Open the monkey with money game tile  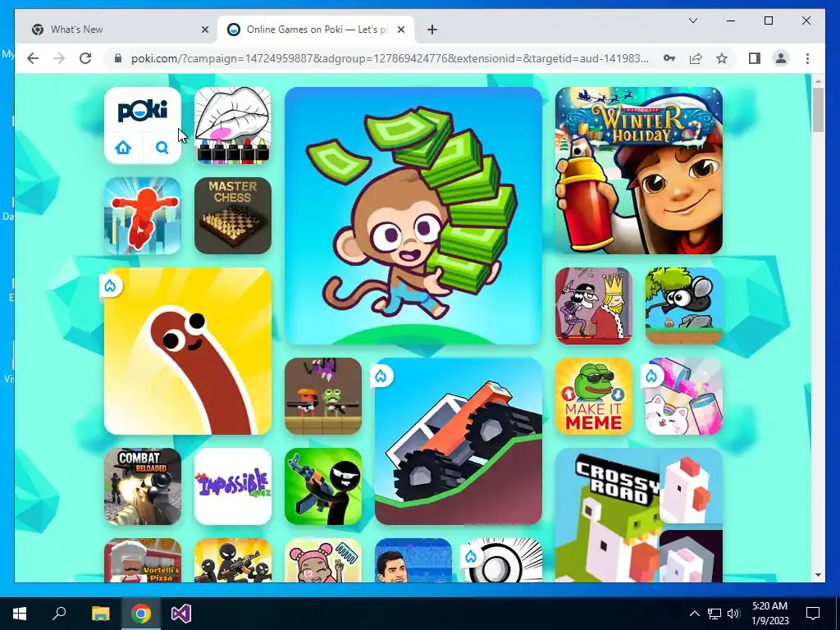(x=413, y=216)
